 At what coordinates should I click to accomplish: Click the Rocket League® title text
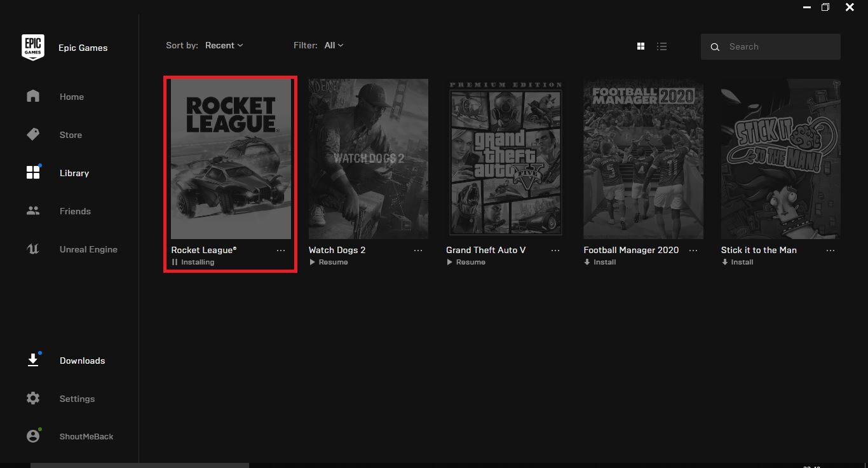click(204, 250)
